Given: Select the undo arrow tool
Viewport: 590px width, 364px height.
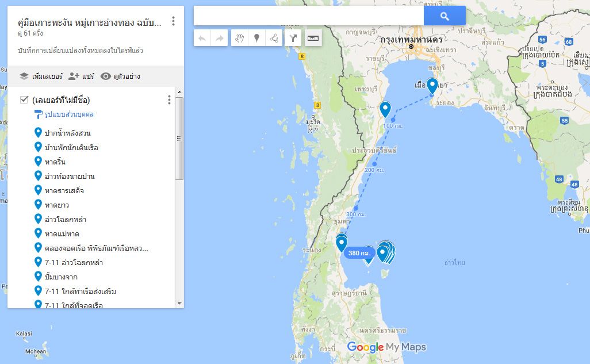Looking at the screenshot, I should 202,38.
